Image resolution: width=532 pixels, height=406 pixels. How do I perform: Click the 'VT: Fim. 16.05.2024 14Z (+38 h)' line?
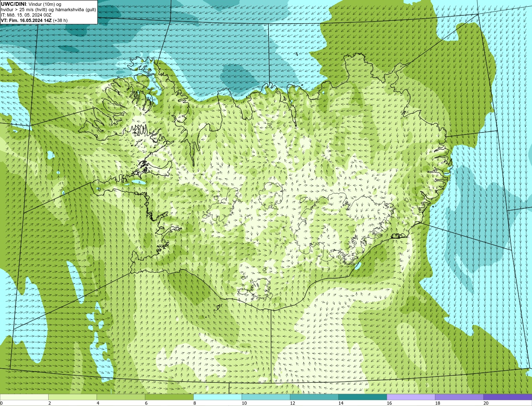coord(34,20)
